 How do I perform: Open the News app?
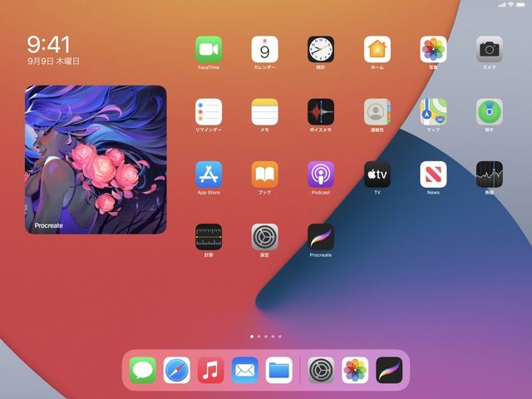coord(433,175)
